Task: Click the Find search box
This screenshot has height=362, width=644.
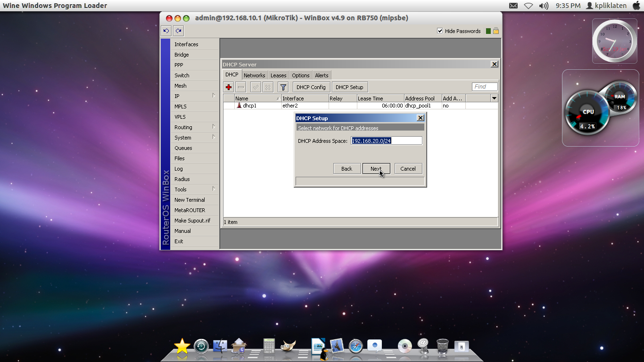Action: tap(485, 87)
